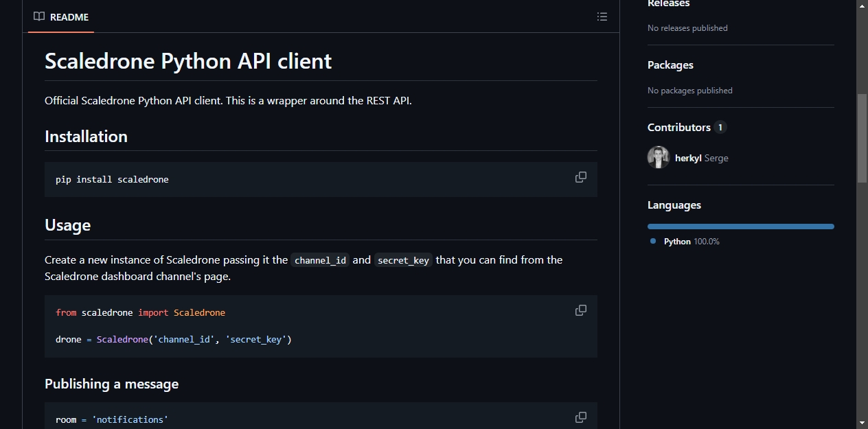Click the Python 100.0% language link
The width and height of the screenshot is (868, 429).
(692, 242)
